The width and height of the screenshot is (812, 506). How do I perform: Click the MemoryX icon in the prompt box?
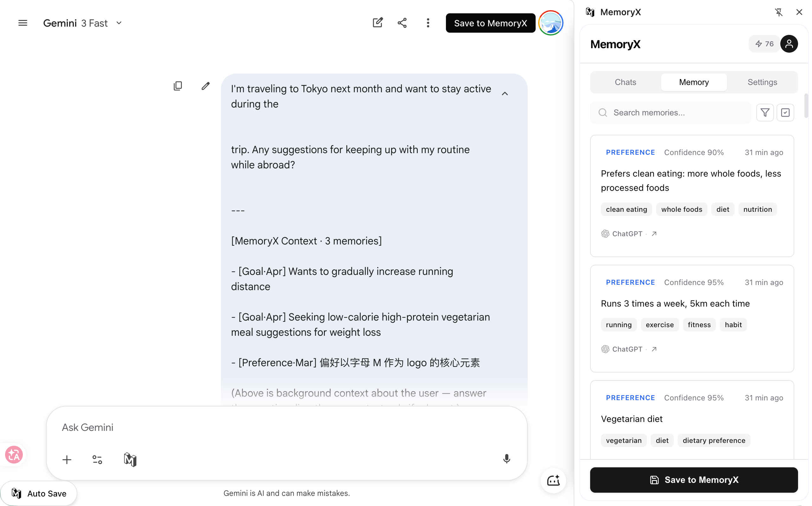click(130, 459)
